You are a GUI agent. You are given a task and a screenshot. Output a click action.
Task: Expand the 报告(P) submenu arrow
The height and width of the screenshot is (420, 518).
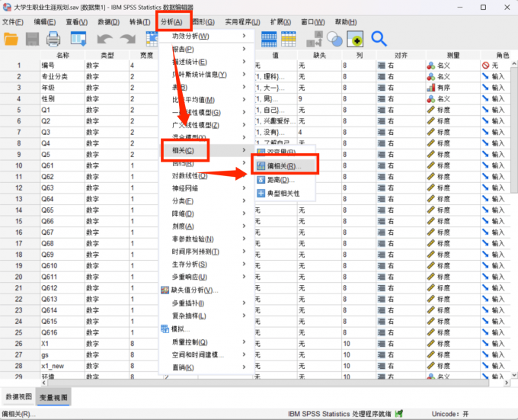click(x=244, y=49)
